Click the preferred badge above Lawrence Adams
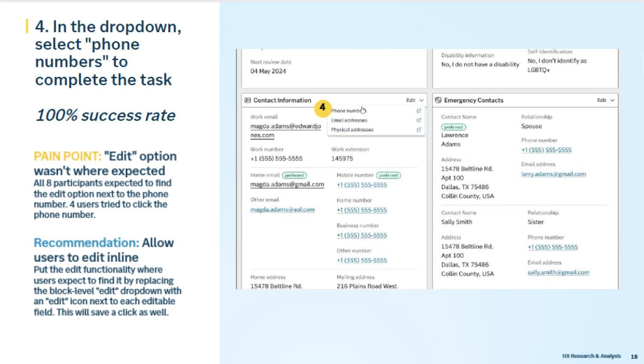Screen dimensions: 644x364 tap(453, 127)
